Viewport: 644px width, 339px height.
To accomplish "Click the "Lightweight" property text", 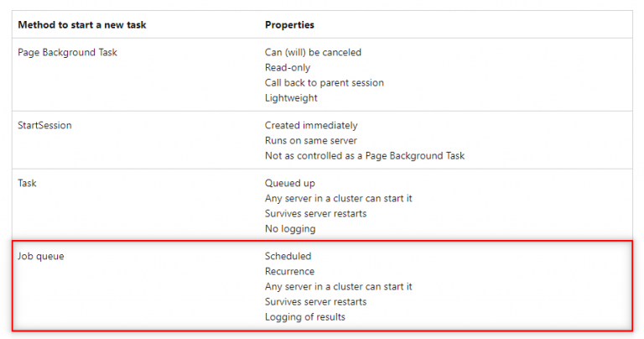I will pyautogui.click(x=291, y=97).
